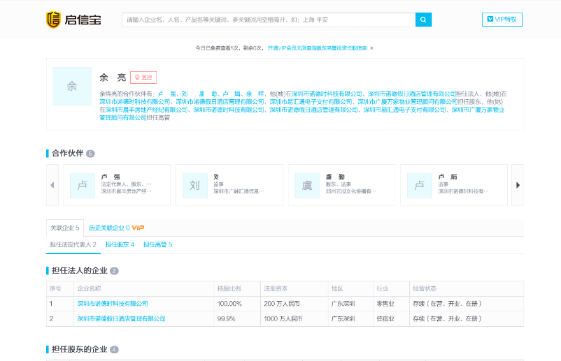Open the 卢 avatar of first partner
The width and height of the screenshot is (561, 361).
click(x=82, y=185)
